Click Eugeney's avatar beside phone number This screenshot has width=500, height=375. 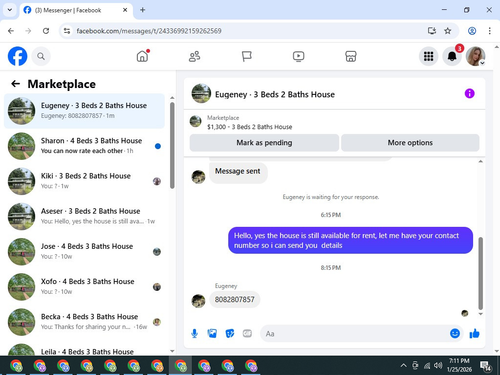198,301
